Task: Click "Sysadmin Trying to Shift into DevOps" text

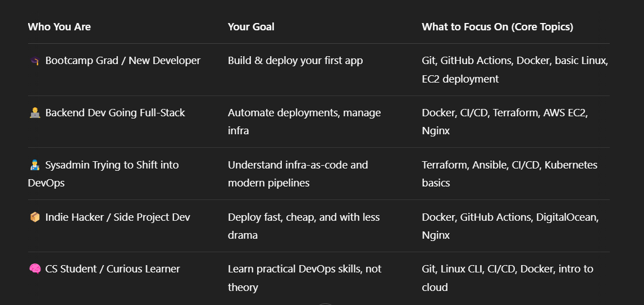Action: pyautogui.click(x=103, y=174)
